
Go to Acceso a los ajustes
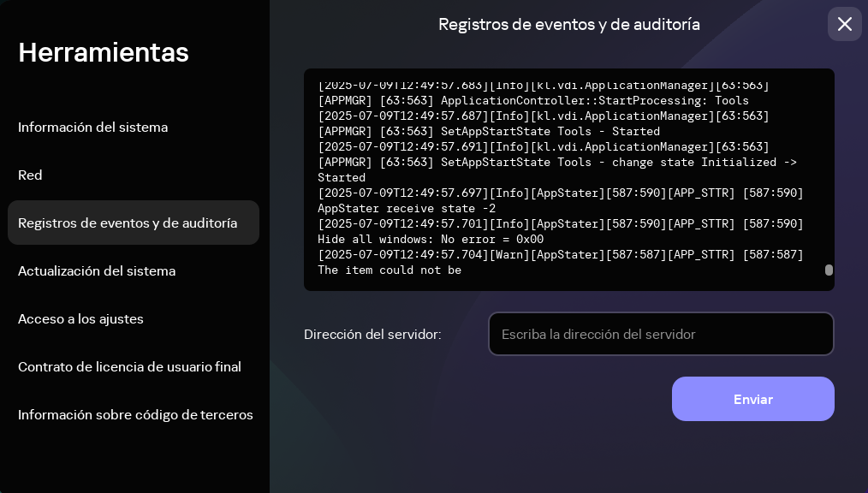pyautogui.click(x=80, y=318)
